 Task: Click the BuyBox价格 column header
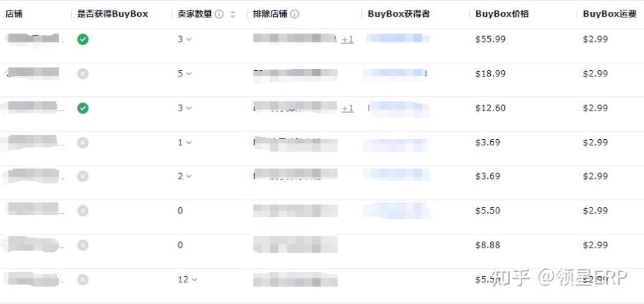tap(502, 14)
